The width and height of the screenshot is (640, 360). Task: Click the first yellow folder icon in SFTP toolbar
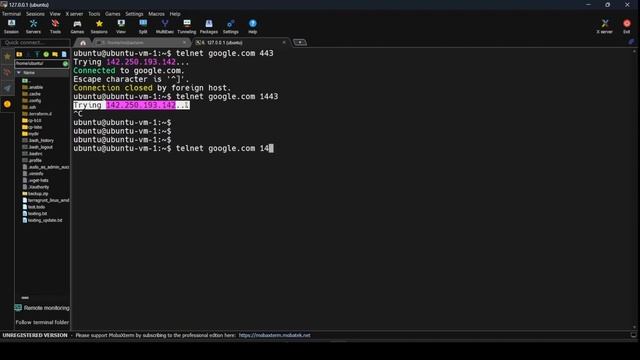pos(19,54)
